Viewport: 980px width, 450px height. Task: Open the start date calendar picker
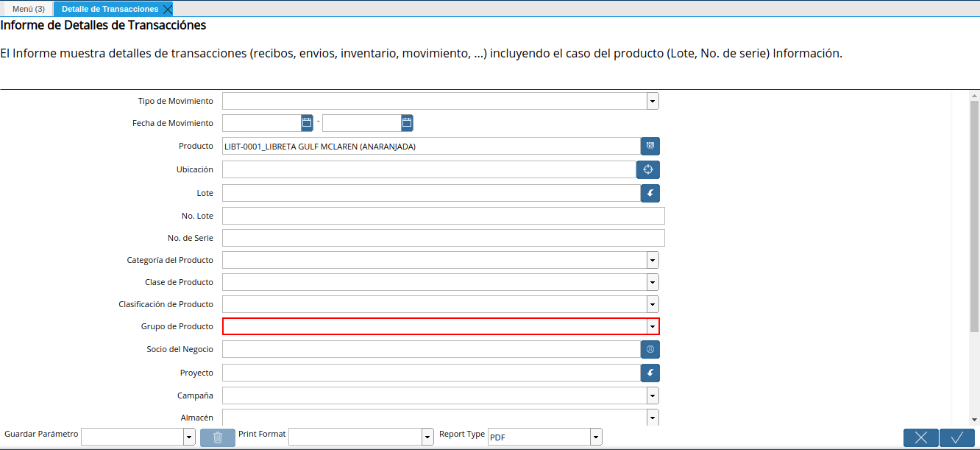click(x=307, y=123)
